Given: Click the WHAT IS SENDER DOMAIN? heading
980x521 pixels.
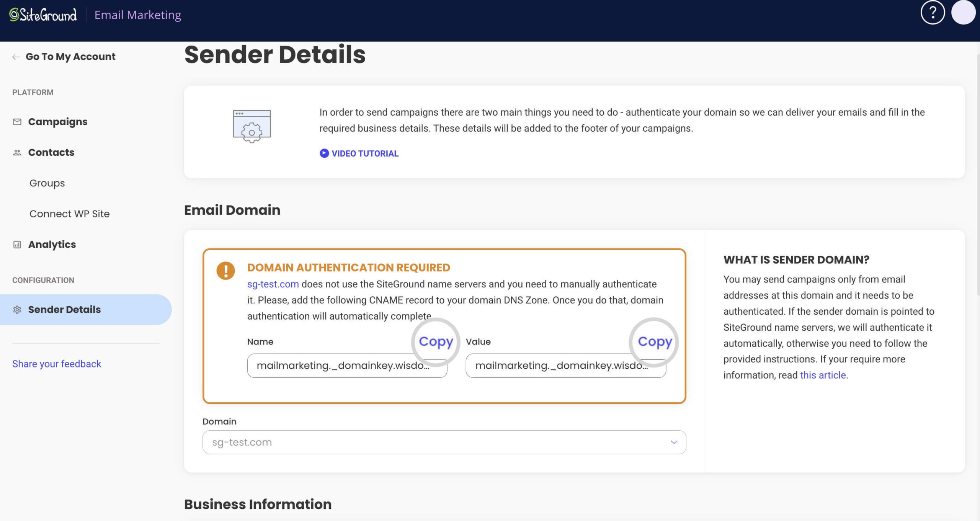Looking at the screenshot, I should coord(796,260).
